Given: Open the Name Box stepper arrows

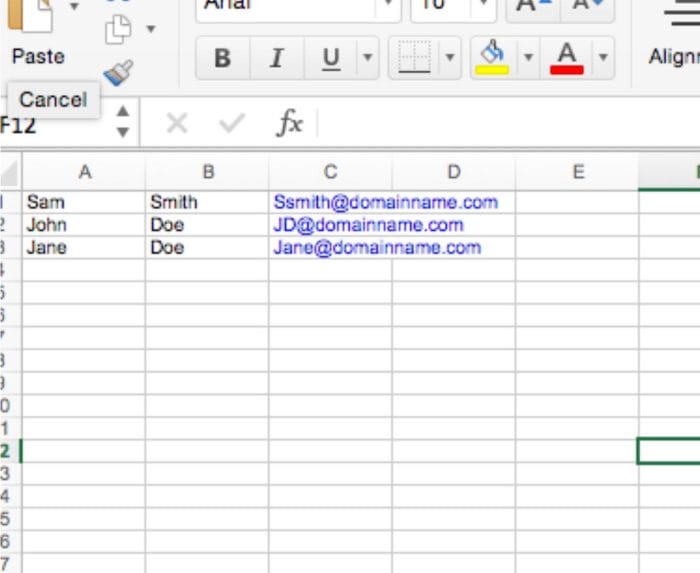Looking at the screenshot, I should 123,121.
